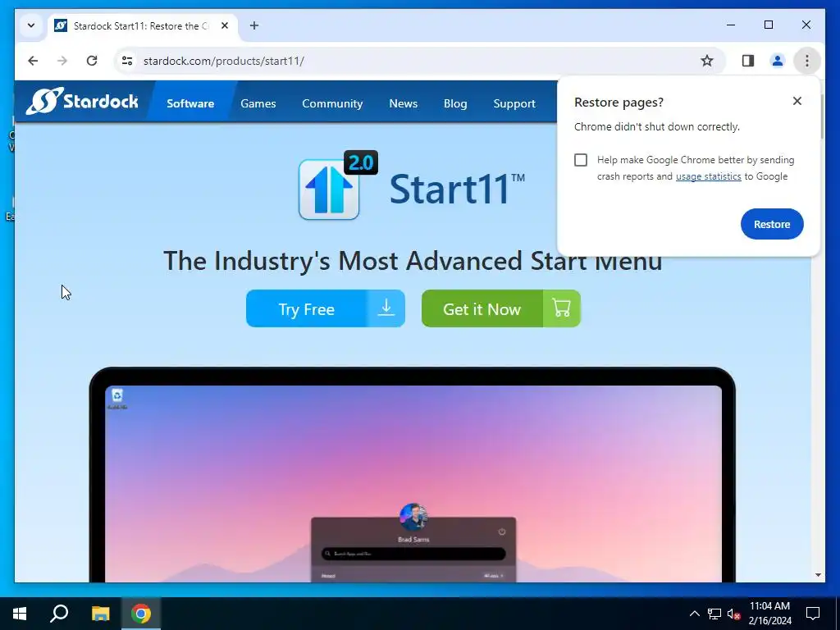Click the Stardock logo
The height and width of the screenshot is (630, 840).
82,101
